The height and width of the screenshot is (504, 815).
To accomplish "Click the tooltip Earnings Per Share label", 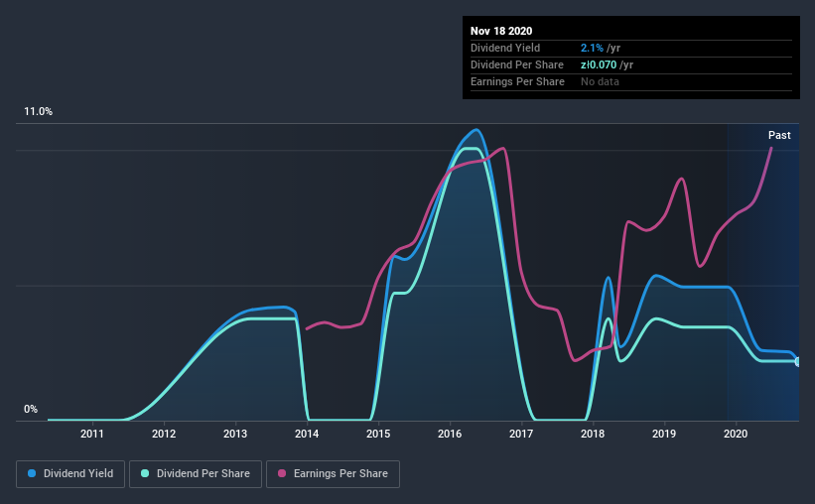I will 517,82.
